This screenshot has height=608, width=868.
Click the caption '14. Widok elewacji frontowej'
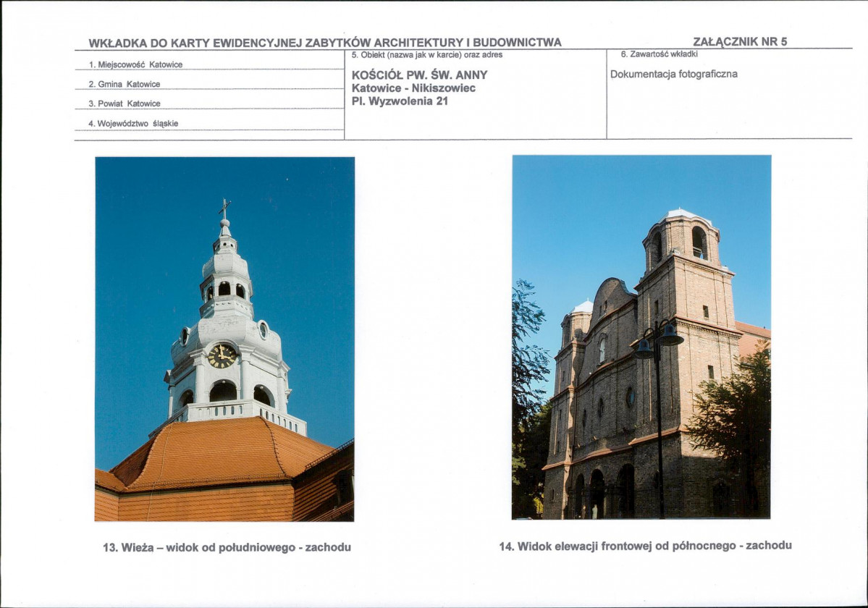pos(645,546)
